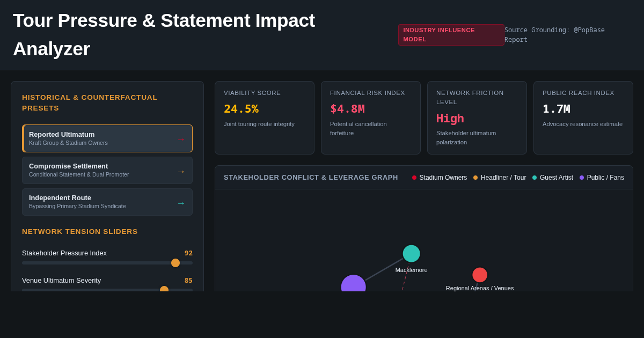This screenshot has width=644, height=338.
Task: Click 'Joint touring route integrity' description
Action: [259, 124]
